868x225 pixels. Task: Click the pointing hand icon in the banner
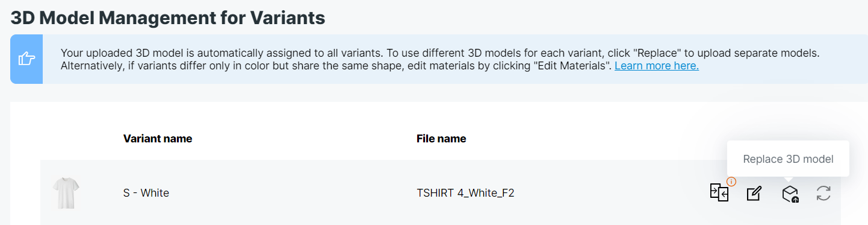(26, 59)
